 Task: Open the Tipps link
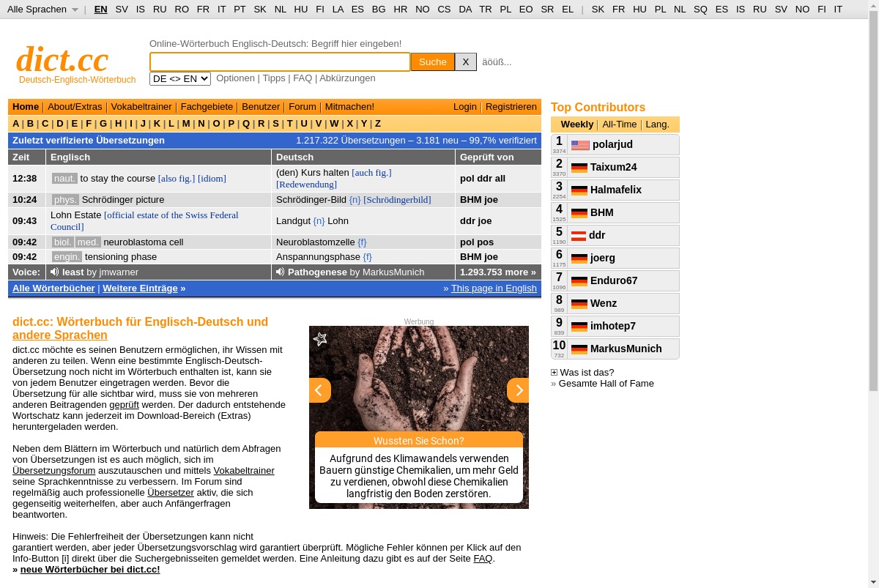point(274,78)
